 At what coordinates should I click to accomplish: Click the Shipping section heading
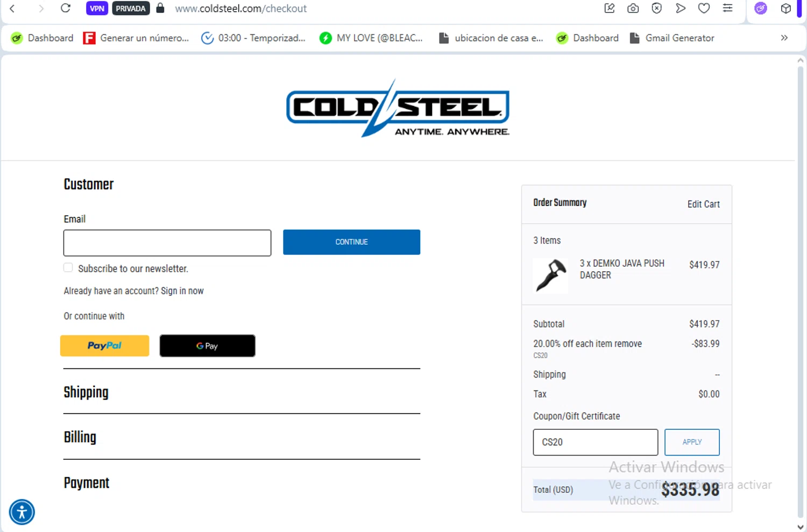pos(86,392)
